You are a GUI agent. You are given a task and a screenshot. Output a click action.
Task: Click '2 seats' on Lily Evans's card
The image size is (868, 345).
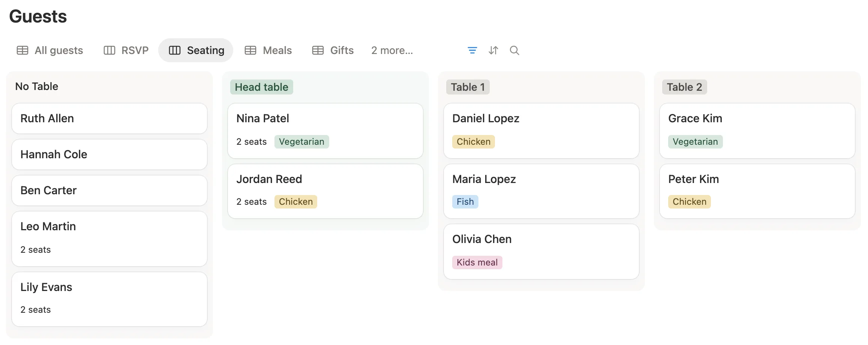[x=36, y=310]
